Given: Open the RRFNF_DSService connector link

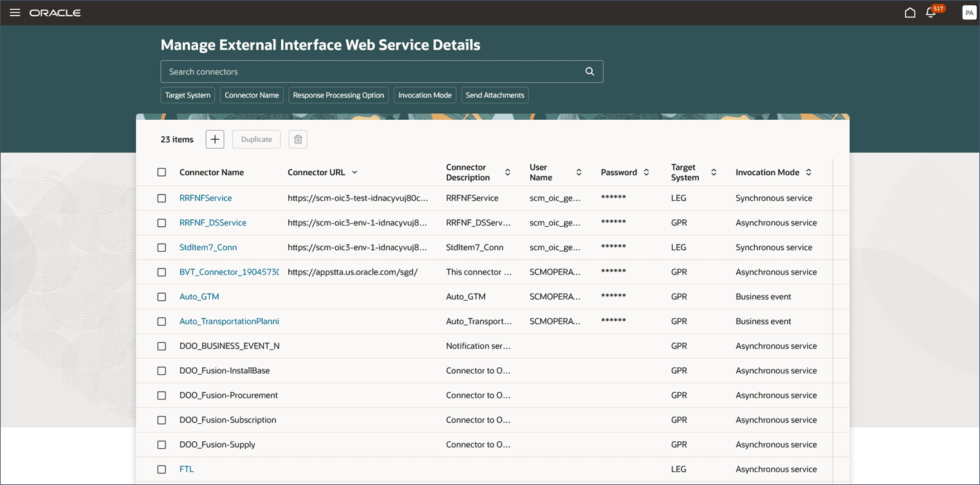Looking at the screenshot, I should point(213,222).
